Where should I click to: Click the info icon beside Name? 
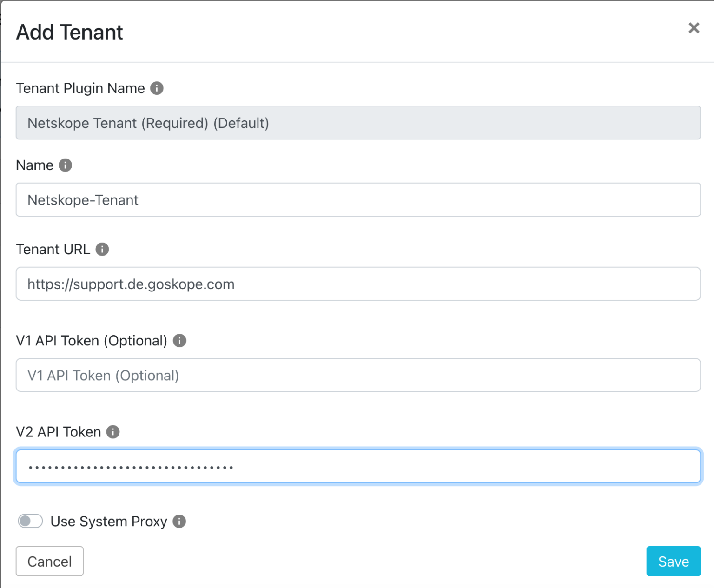[x=65, y=165]
